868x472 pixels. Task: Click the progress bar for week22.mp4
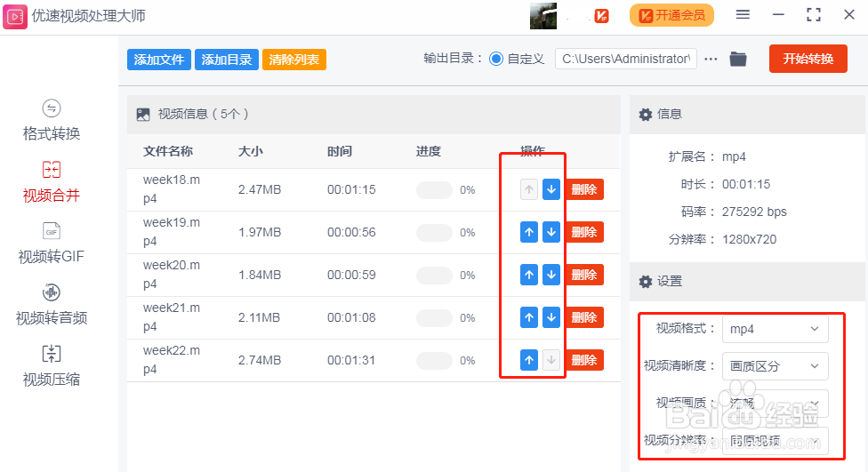435,361
